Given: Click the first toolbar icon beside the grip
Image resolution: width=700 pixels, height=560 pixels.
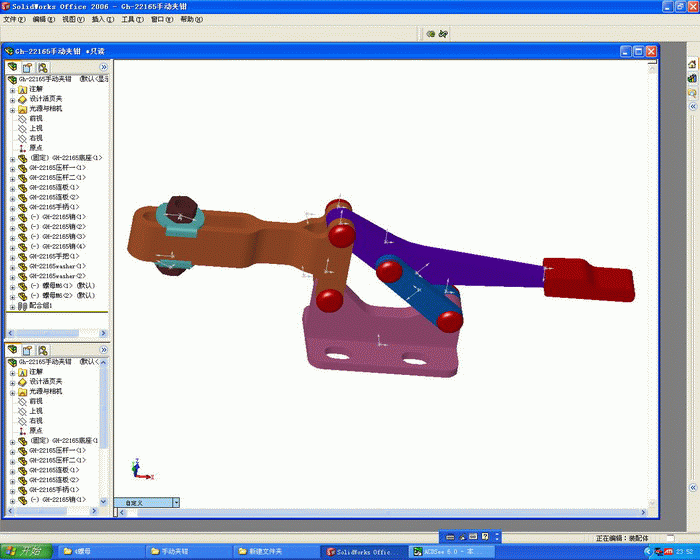Looking at the screenshot, I should [x=430, y=33].
